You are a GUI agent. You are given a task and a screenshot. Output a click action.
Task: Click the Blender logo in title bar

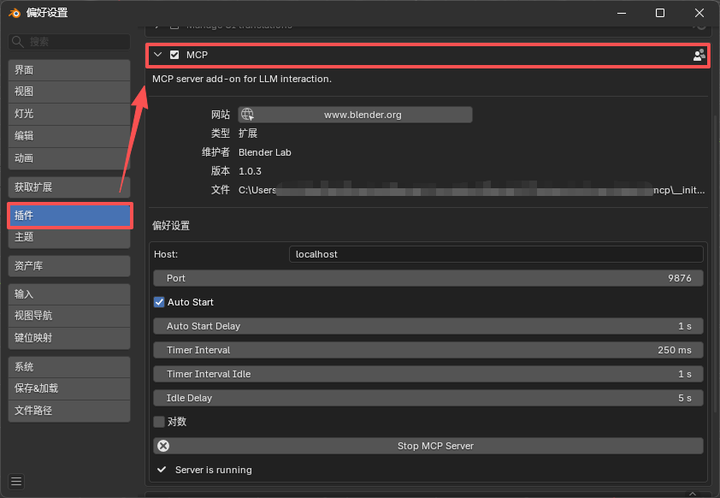(x=14, y=12)
